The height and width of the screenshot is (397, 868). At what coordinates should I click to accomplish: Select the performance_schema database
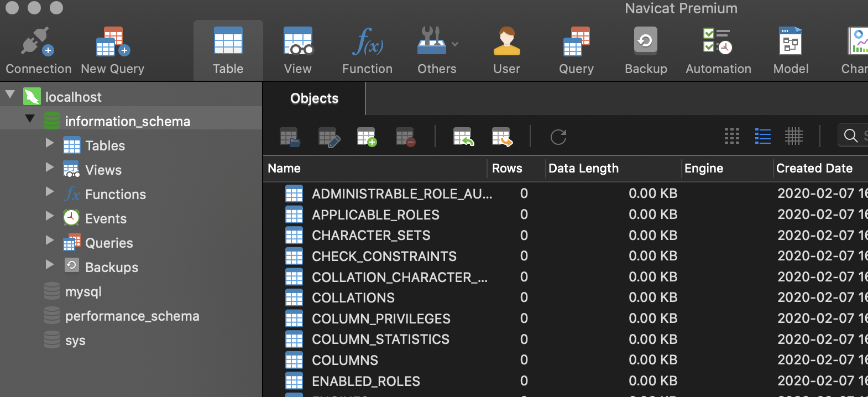tap(132, 316)
